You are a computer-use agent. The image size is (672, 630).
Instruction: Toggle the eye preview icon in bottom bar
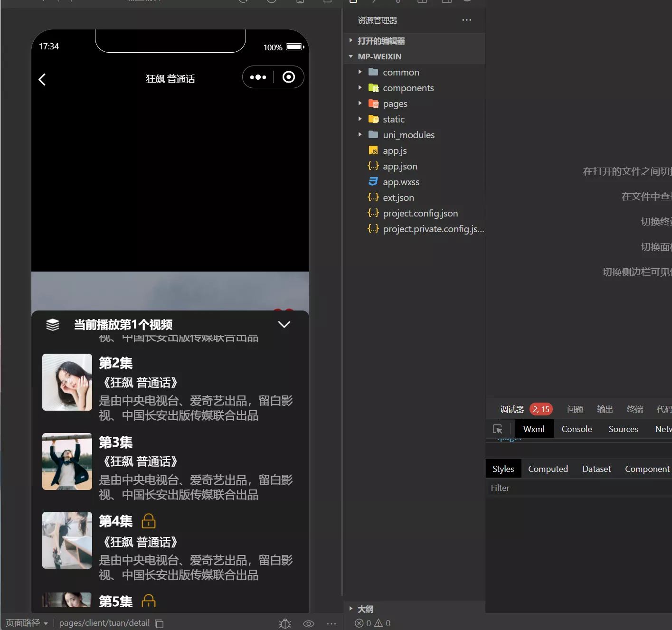308,623
